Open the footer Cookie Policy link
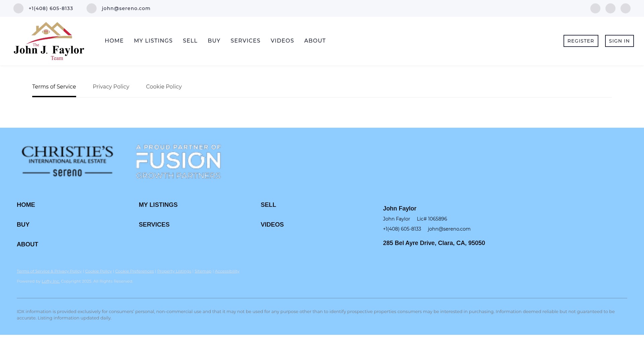 point(98,271)
